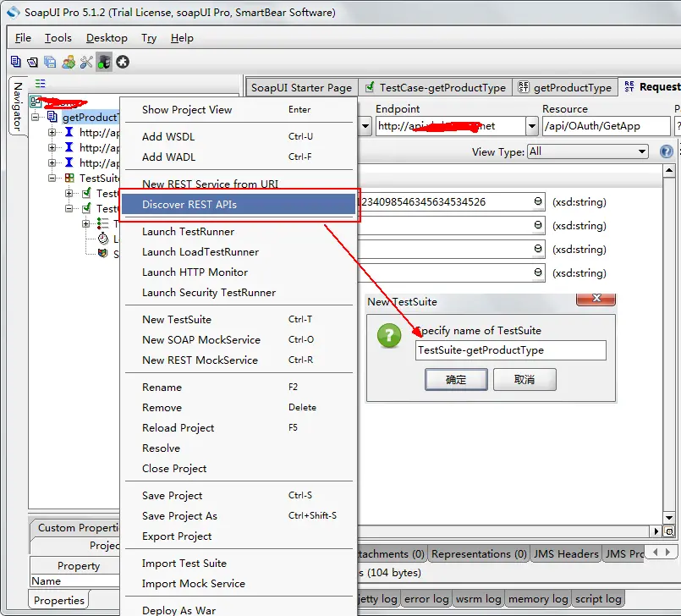Image resolution: width=681 pixels, height=616 pixels.
Task: Click the list icon above the navigator tree
Action: 40,83
